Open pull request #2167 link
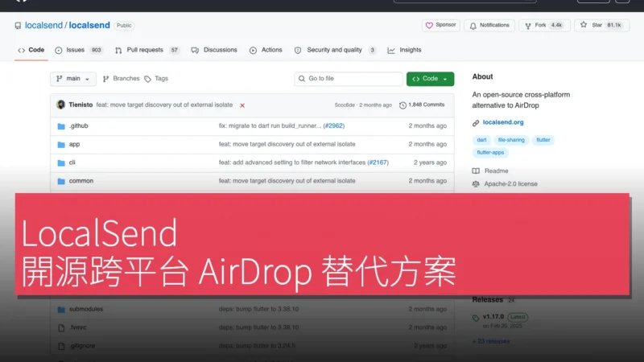 (x=378, y=162)
